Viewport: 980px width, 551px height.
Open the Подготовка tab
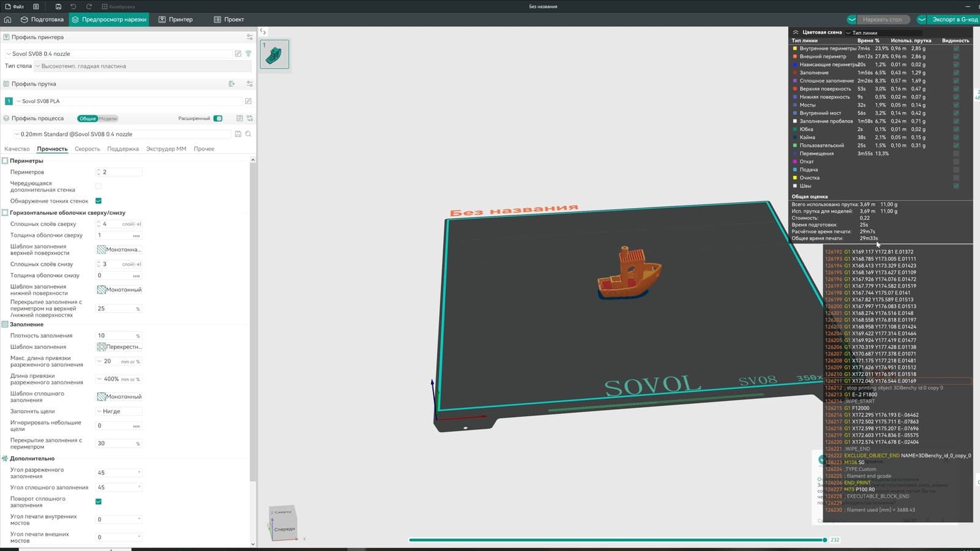click(42, 20)
